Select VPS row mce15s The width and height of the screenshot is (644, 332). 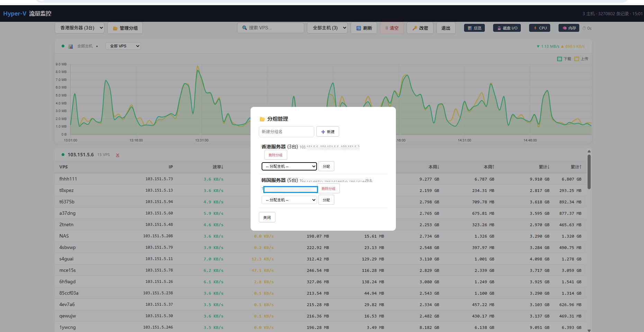coord(320,270)
